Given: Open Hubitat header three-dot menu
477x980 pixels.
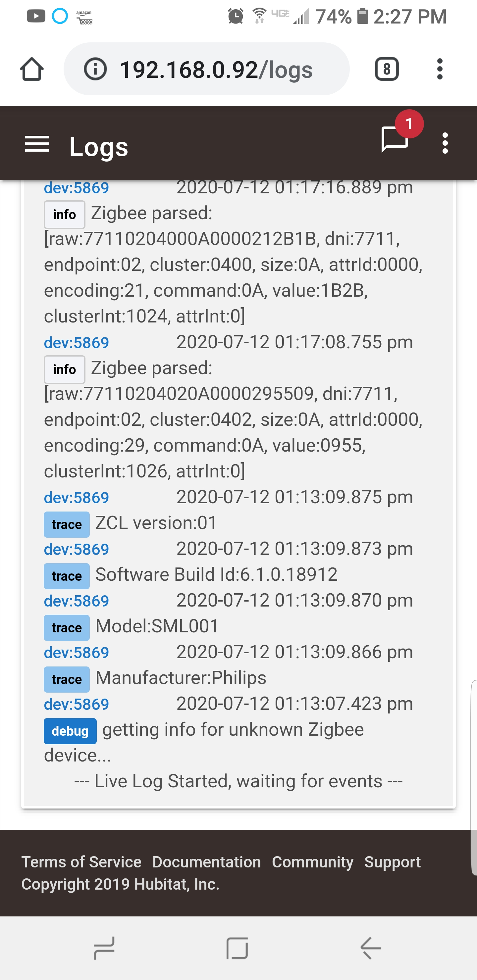Looking at the screenshot, I should (x=445, y=143).
